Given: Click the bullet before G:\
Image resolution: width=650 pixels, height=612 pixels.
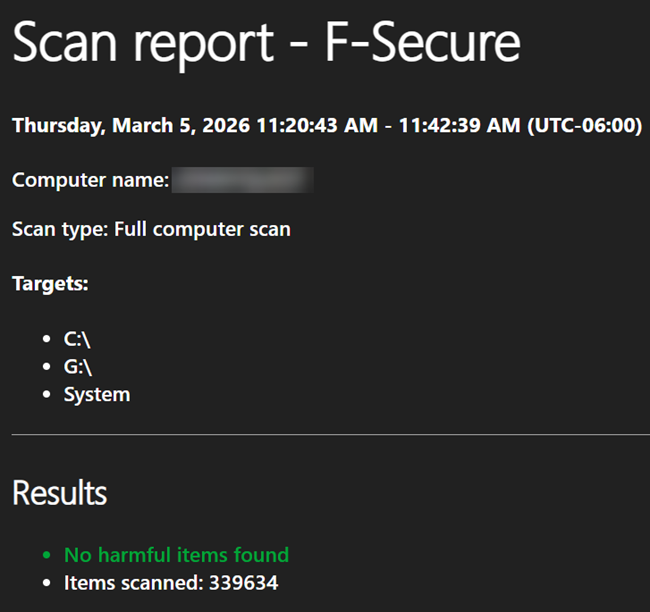Looking at the screenshot, I should [x=46, y=367].
